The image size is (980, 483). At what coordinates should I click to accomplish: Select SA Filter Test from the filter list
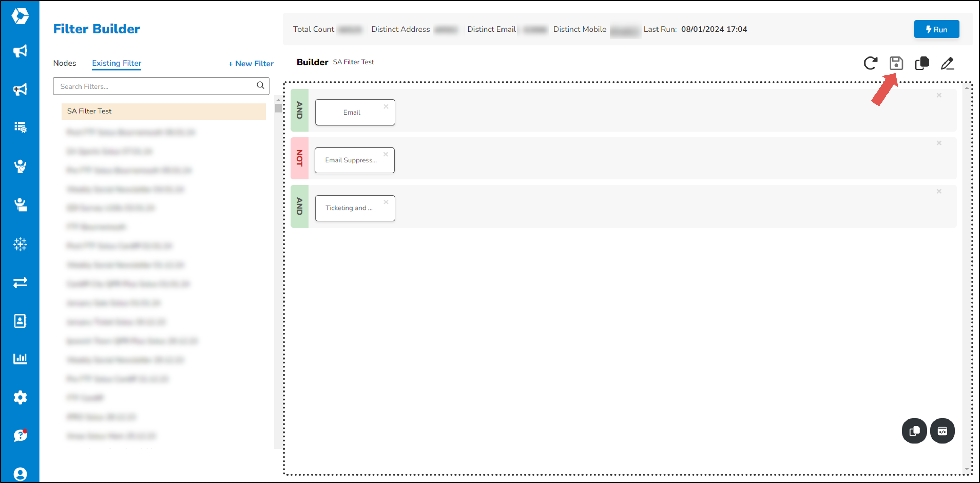(x=90, y=111)
